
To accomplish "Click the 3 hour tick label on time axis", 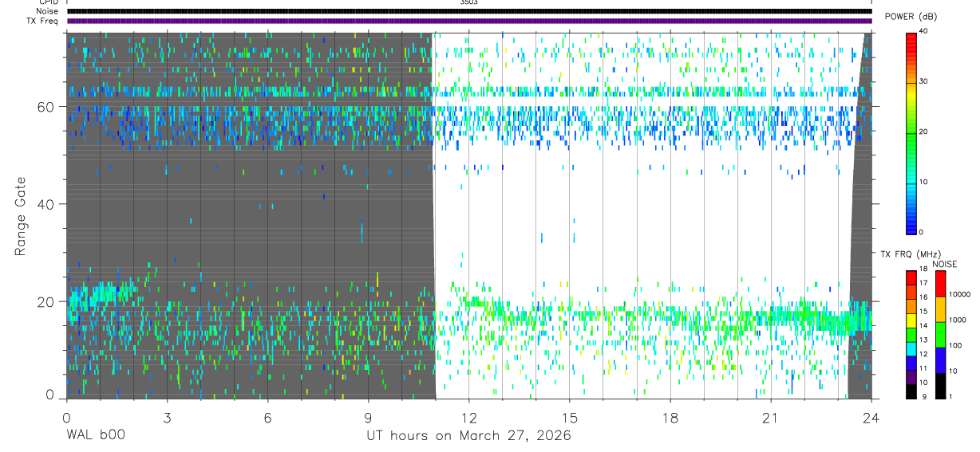I will (166, 418).
